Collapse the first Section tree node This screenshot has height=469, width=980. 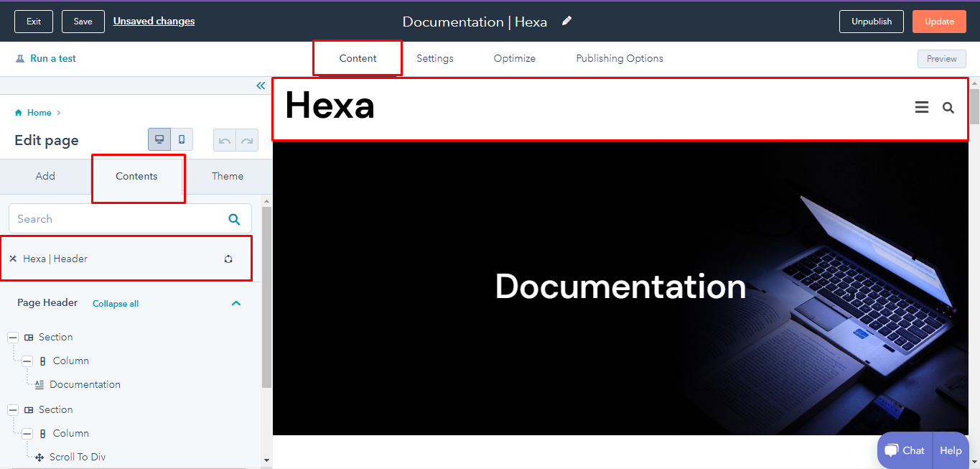coord(13,337)
